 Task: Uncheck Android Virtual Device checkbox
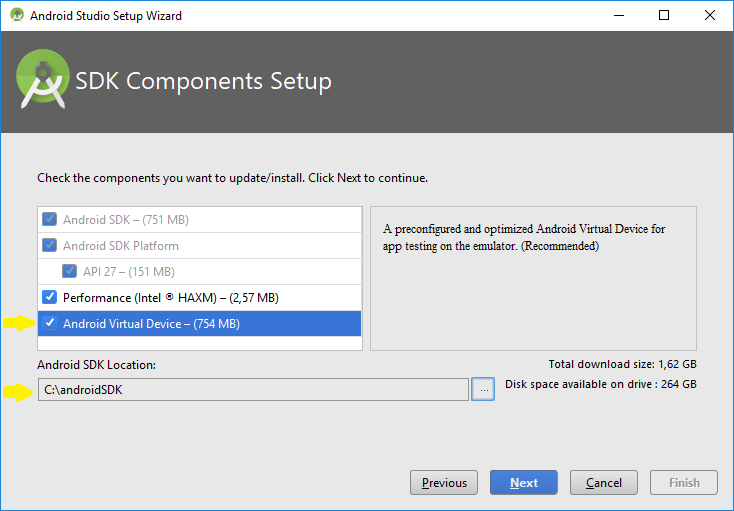tap(50, 323)
